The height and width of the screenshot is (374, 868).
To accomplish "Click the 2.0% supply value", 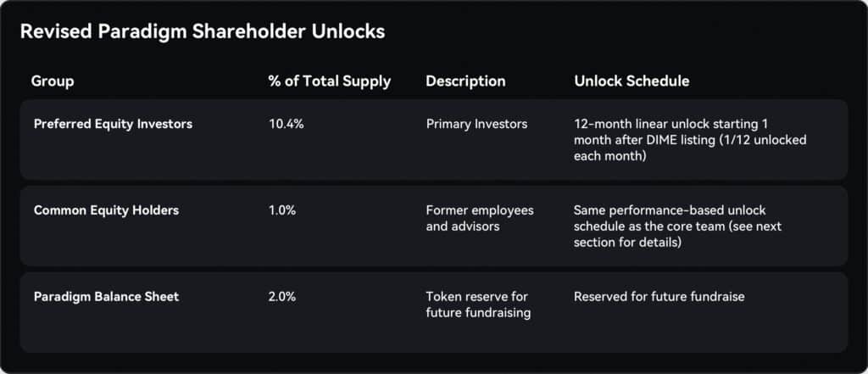I will click(282, 297).
